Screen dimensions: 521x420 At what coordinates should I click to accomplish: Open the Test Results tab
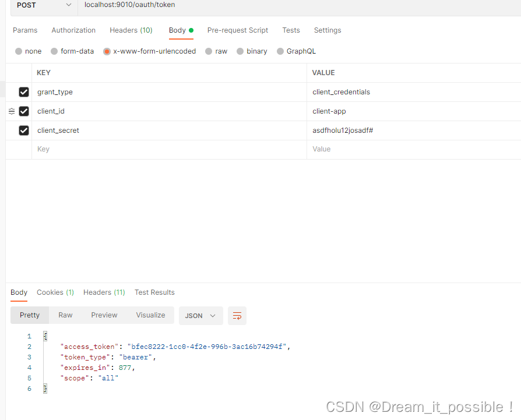pos(154,292)
